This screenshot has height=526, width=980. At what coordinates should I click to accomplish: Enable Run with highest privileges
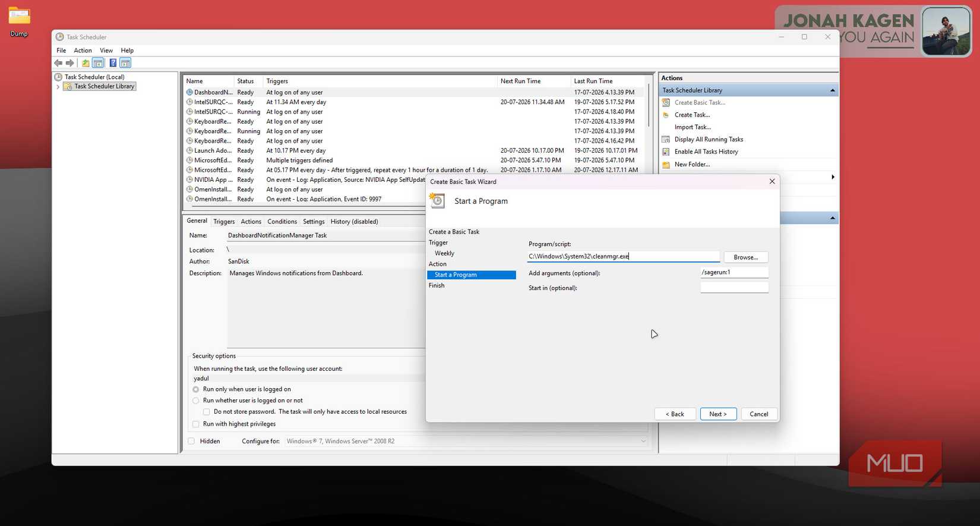click(x=196, y=424)
